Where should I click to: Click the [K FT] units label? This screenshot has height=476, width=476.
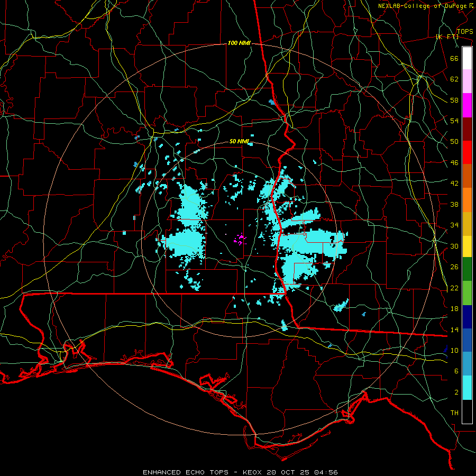[447, 36]
